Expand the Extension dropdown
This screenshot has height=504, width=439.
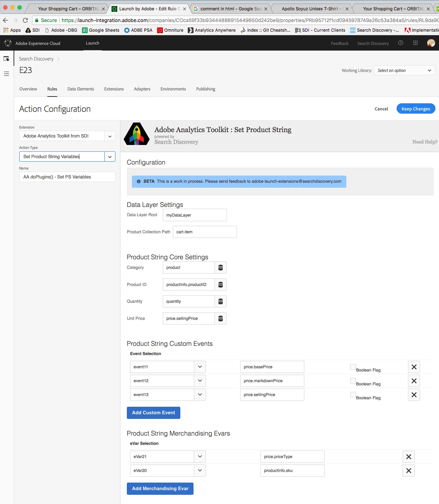110,136
